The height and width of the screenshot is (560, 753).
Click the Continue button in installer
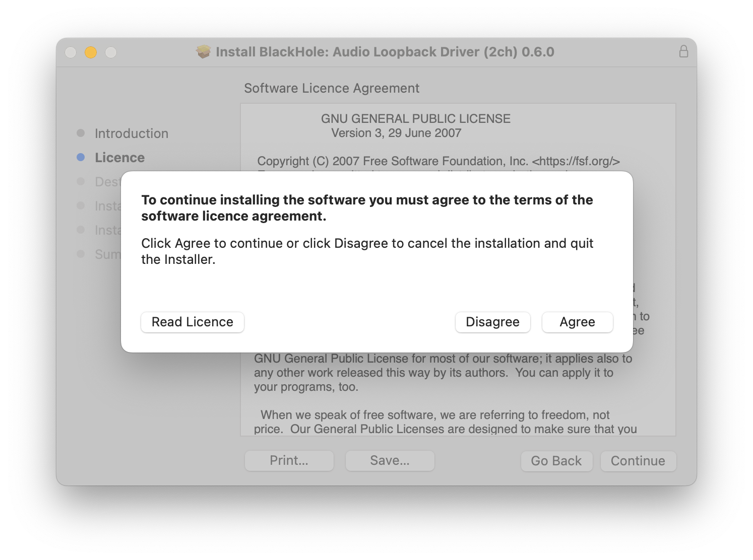point(638,461)
